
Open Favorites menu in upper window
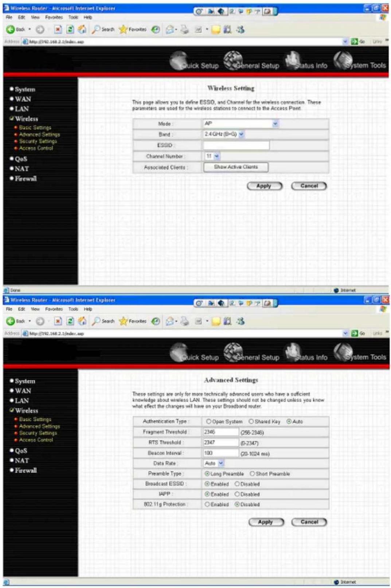point(54,17)
